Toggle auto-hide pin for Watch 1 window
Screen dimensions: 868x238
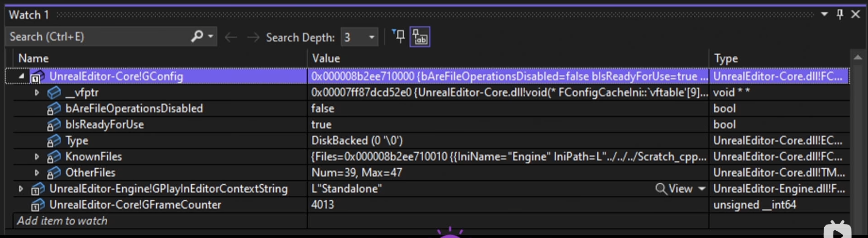(840, 14)
